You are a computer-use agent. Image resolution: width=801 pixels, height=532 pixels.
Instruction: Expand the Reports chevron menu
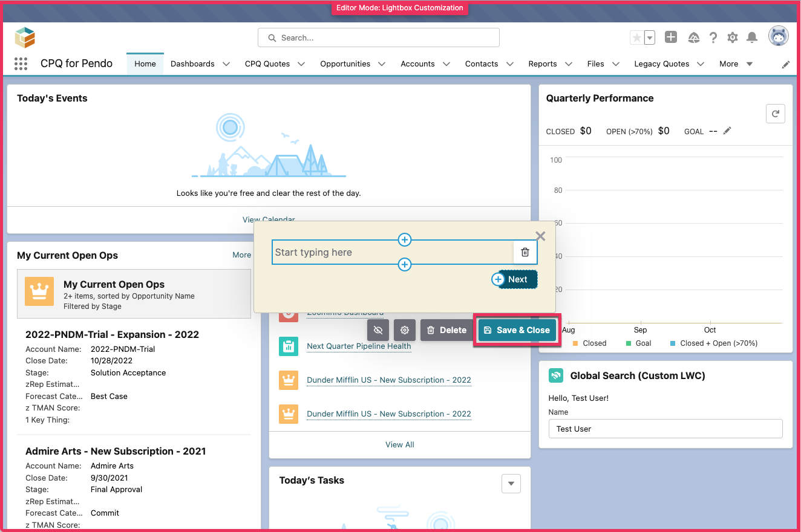569,63
